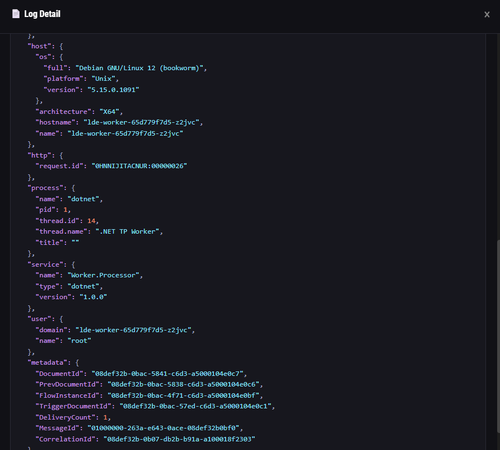Click the request.id value string
This screenshot has width=500, height=450.
point(139,166)
